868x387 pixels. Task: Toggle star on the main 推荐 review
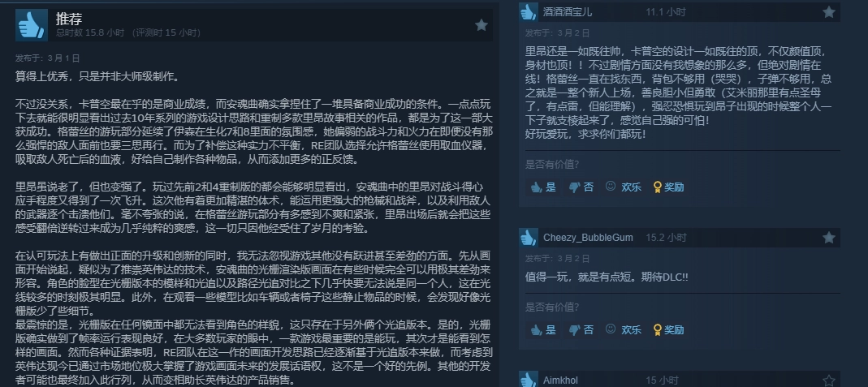click(x=481, y=25)
